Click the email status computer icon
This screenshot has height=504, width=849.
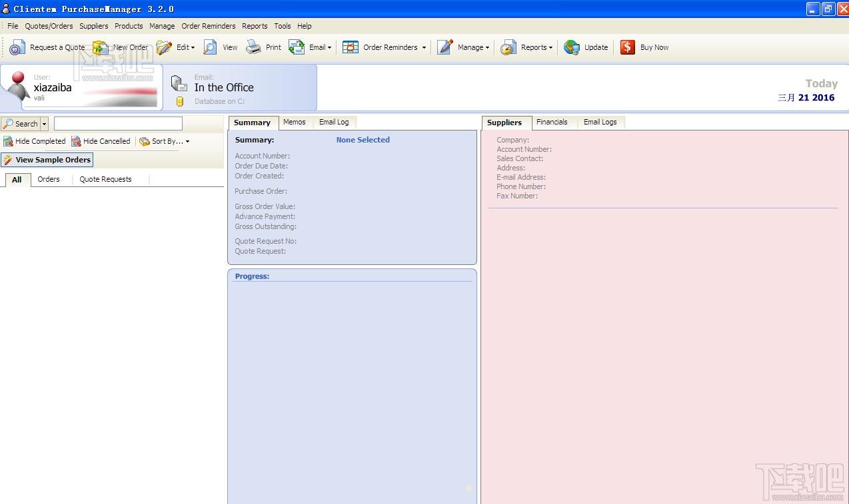[x=179, y=83]
